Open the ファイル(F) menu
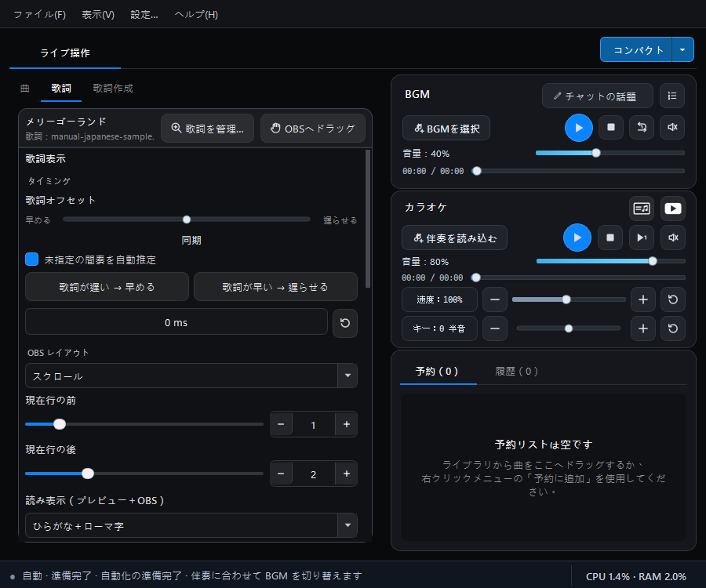This screenshot has height=588, width=706. tap(40, 14)
